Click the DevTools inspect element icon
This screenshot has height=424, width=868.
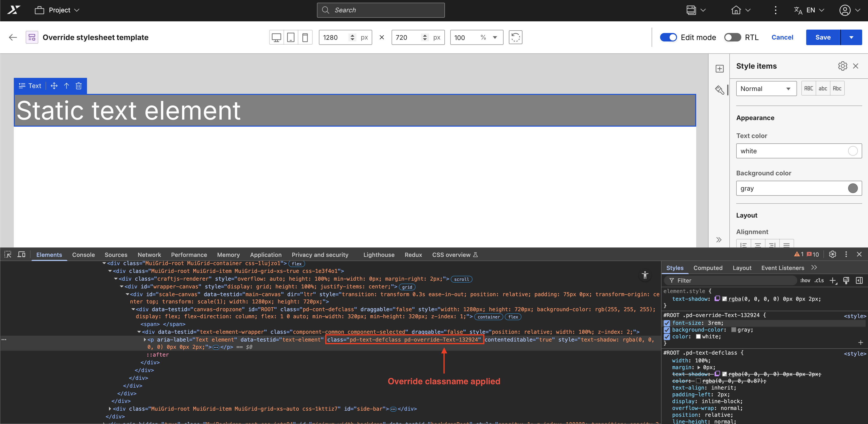8,254
